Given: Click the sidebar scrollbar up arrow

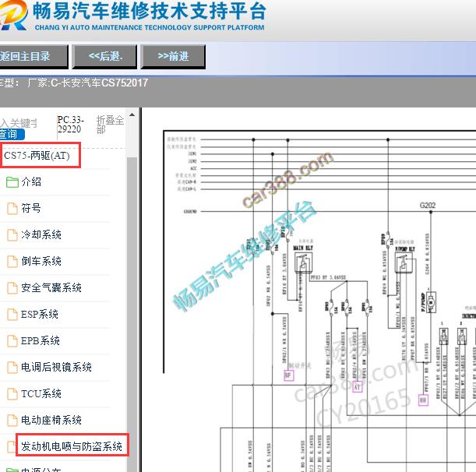Looking at the screenshot, I should (x=132, y=114).
